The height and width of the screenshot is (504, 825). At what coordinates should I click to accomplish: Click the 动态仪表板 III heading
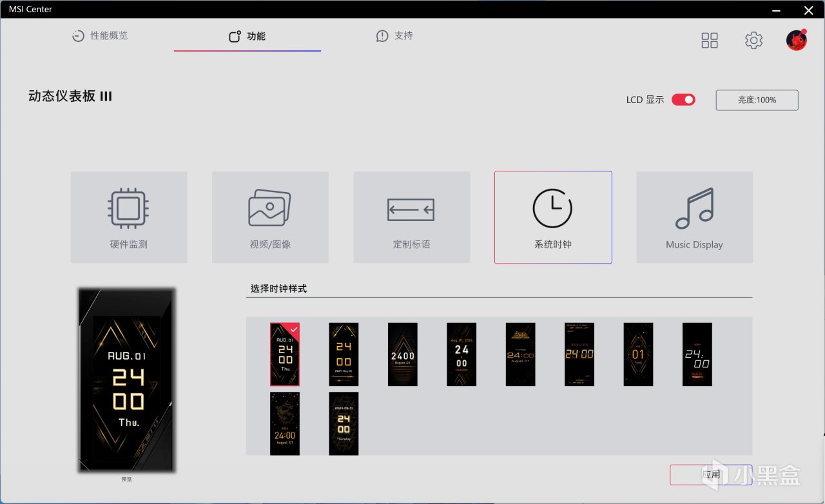point(70,97)
